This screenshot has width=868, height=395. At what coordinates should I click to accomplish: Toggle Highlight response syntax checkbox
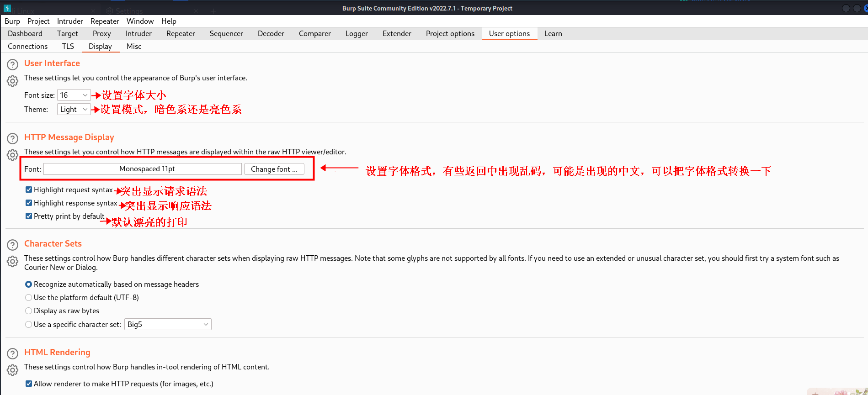(29, 203)
